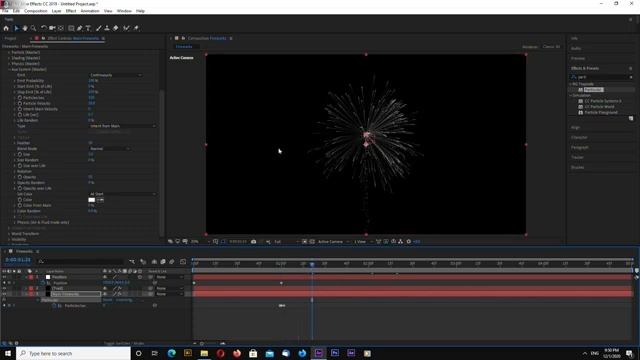This screenshot has height=360, width=640.
Task: Select the Roto Brush tool
Action: [x=126, y=28]
